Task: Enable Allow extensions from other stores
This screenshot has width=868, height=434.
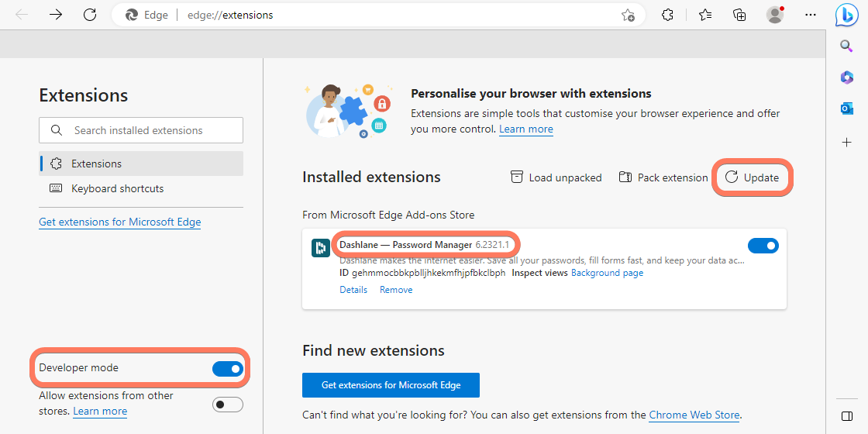Action: (x=228, y=404)
